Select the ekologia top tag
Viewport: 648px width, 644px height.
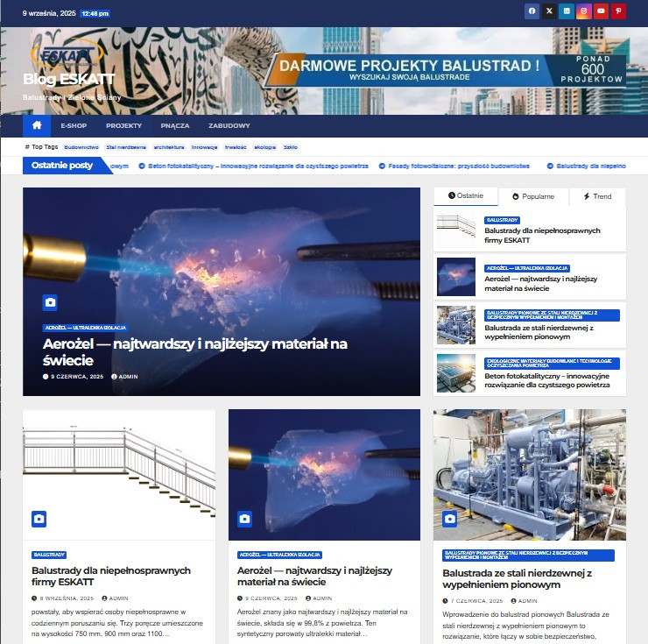(x=265, y=147)
